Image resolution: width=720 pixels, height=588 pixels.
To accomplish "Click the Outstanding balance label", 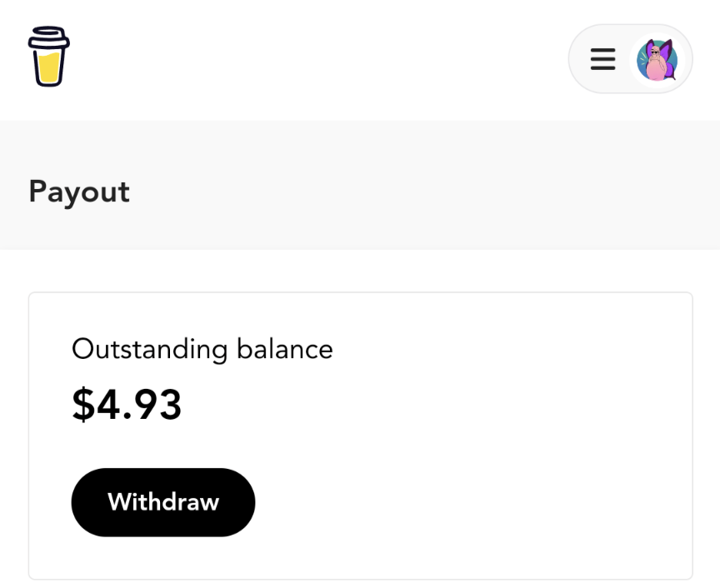I will 202,349.
